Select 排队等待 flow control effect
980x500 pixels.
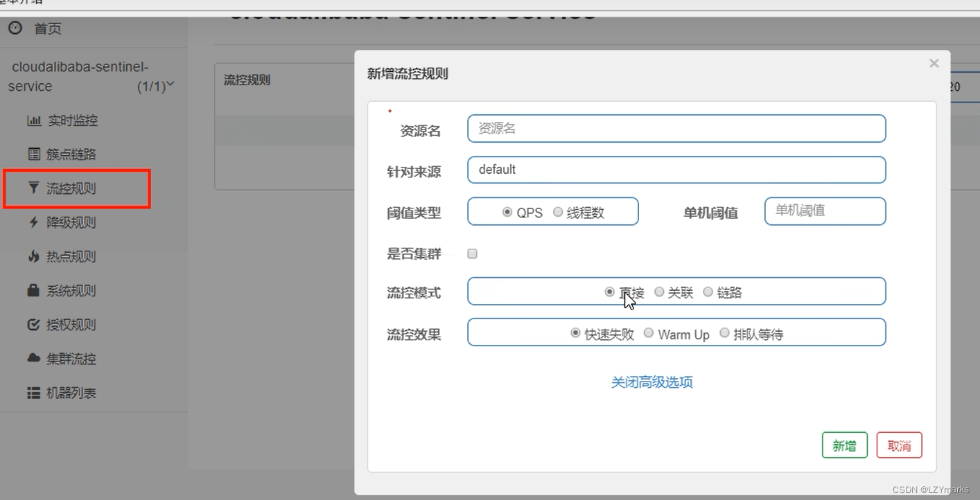tap(724, 333)
